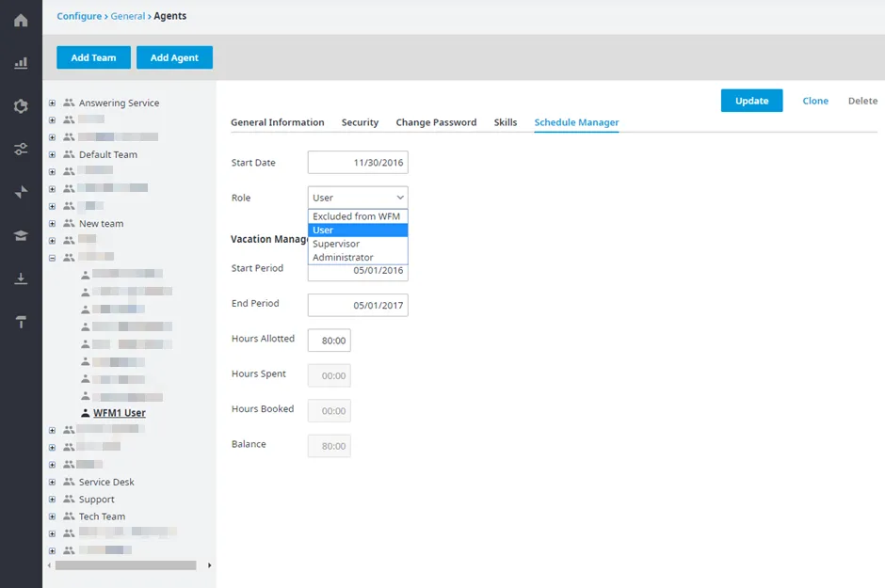Open the arrows routing icon in the sidebar
The width and height of the screenshot is (885, 588).
point(21,192)
